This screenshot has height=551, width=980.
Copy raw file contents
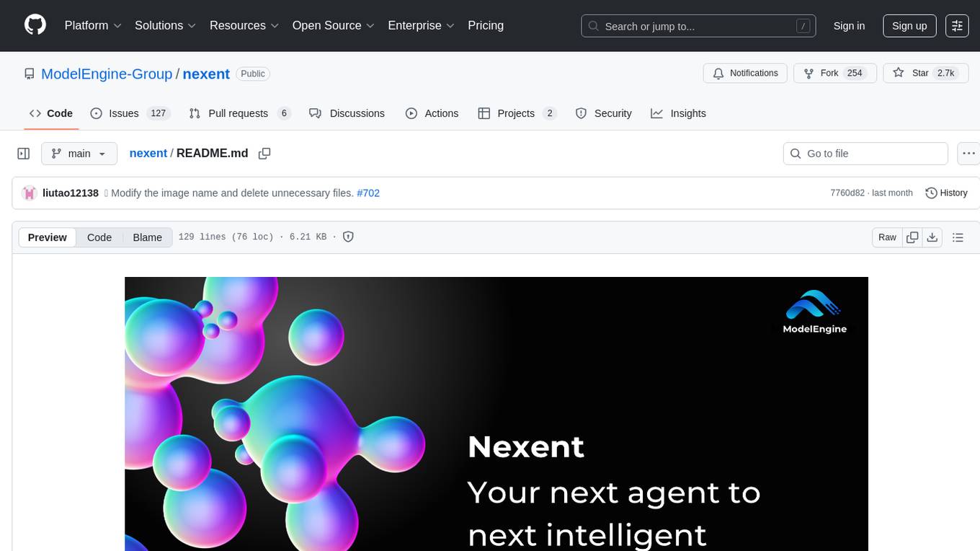click(x=912, y=237)
